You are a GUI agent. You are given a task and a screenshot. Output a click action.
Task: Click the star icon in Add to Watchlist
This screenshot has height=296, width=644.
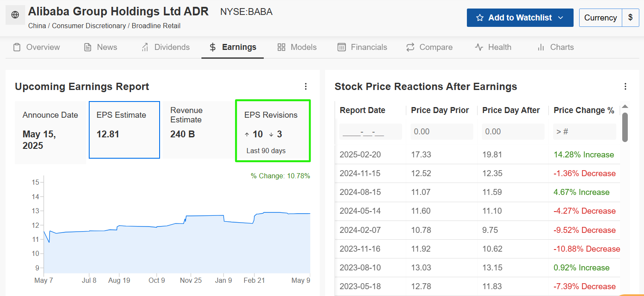coord(480,18)
